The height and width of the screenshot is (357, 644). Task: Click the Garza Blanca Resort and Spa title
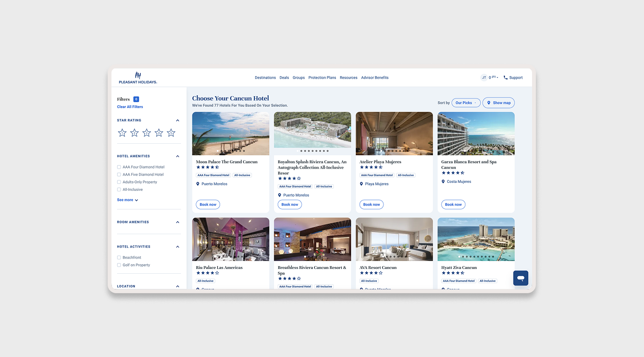pos(469,165)
